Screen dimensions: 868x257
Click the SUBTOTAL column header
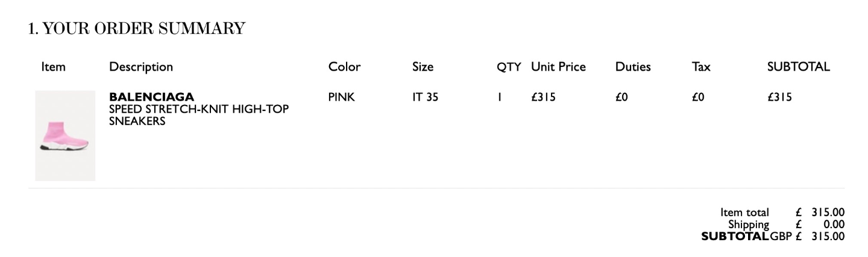coord(798,67)
